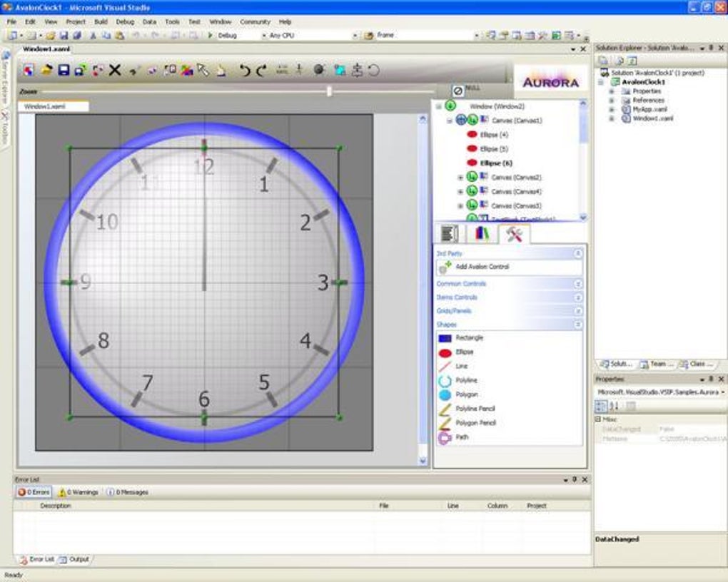Viewport: 728px width, 582px height.
Task: Switch to the Output tab
Action: (x=75, y=559)
